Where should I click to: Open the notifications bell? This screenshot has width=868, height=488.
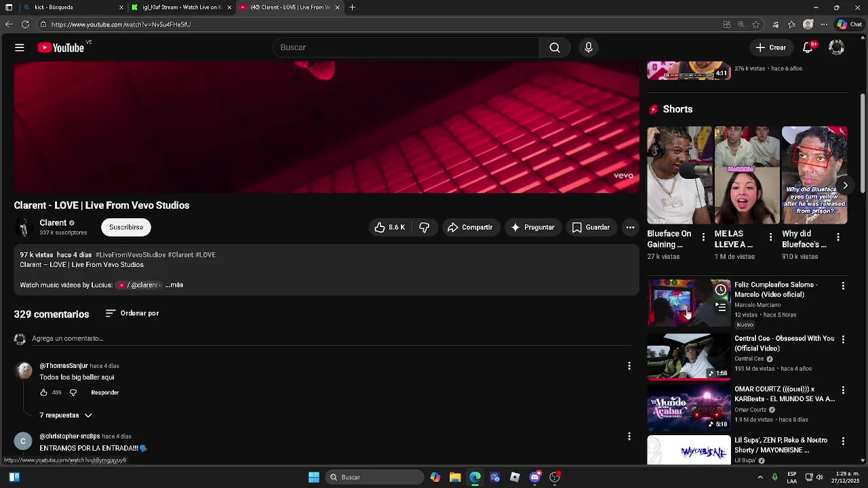[x=808, y=47]
